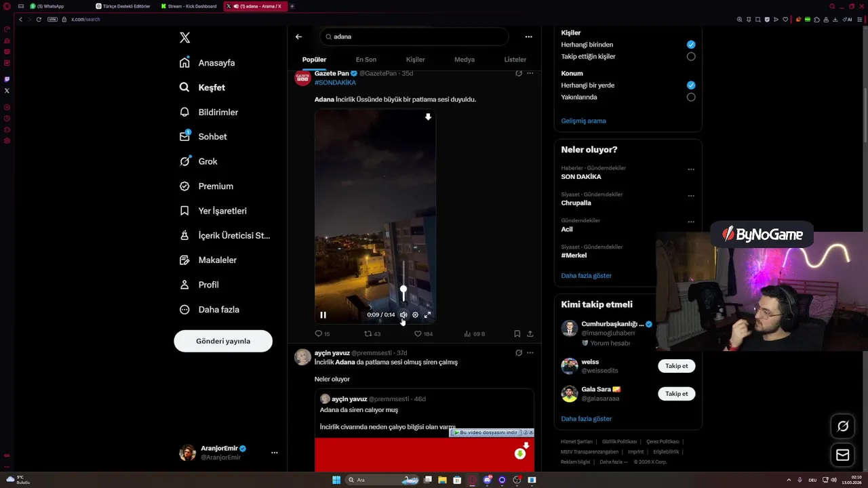Go to Premium page

[207, 186]
